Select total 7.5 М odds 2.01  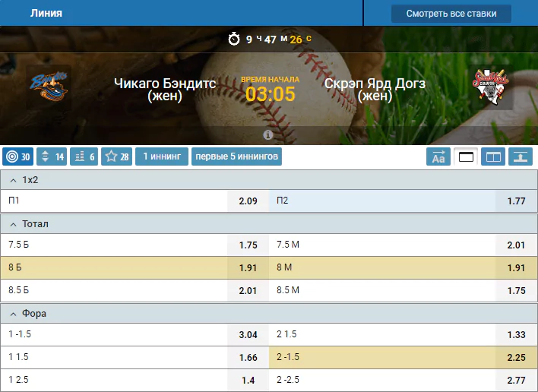tap(403, 245)
